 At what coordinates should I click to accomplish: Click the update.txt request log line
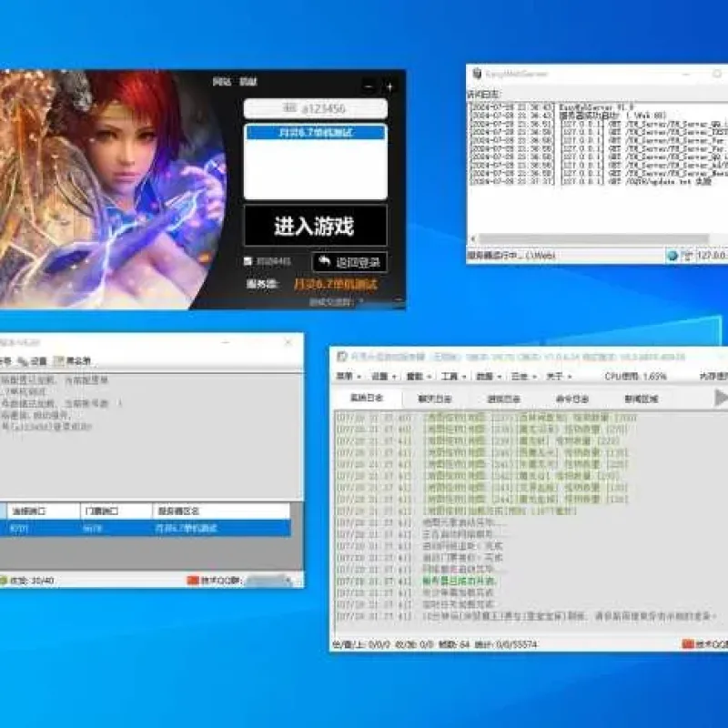pyautogui.click(x=591, y=181)
